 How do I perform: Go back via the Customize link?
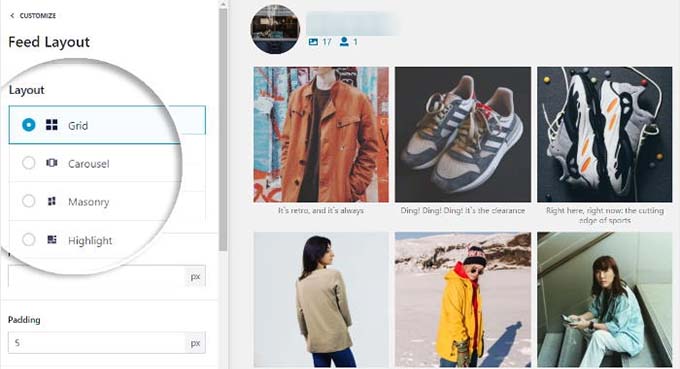pos(33,16)
